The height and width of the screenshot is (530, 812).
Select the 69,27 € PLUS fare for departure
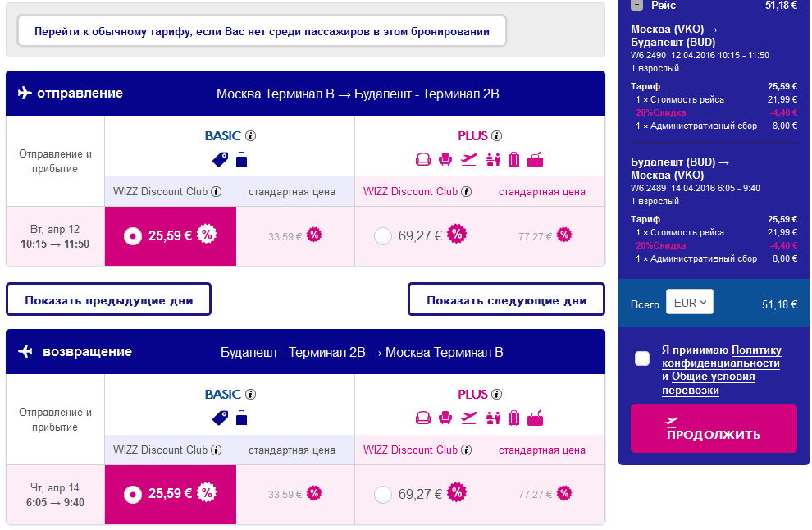pos(382,236)
